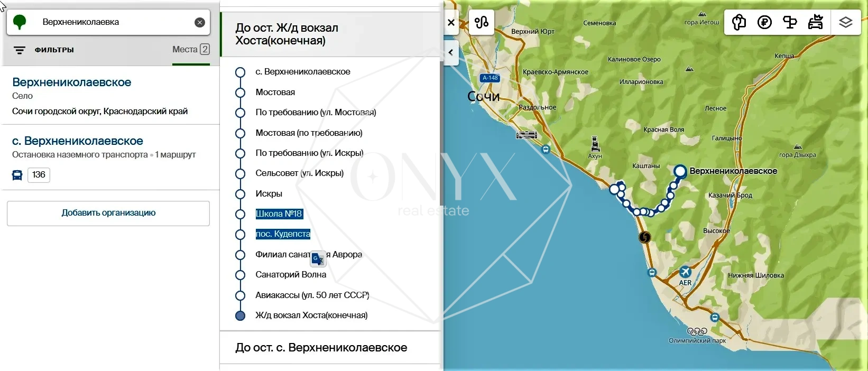This screenshot has width=868, height=371.
Task: Expand the До ост. с. Верхнениколаевское direction
Action: [x=321, y=348]
